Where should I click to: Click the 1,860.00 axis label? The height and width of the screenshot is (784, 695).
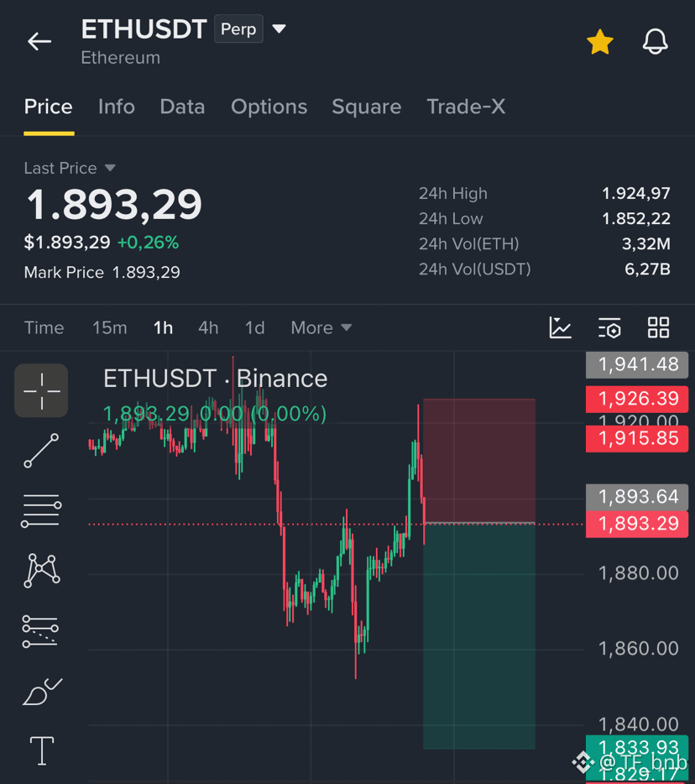(x=639, y=649)
